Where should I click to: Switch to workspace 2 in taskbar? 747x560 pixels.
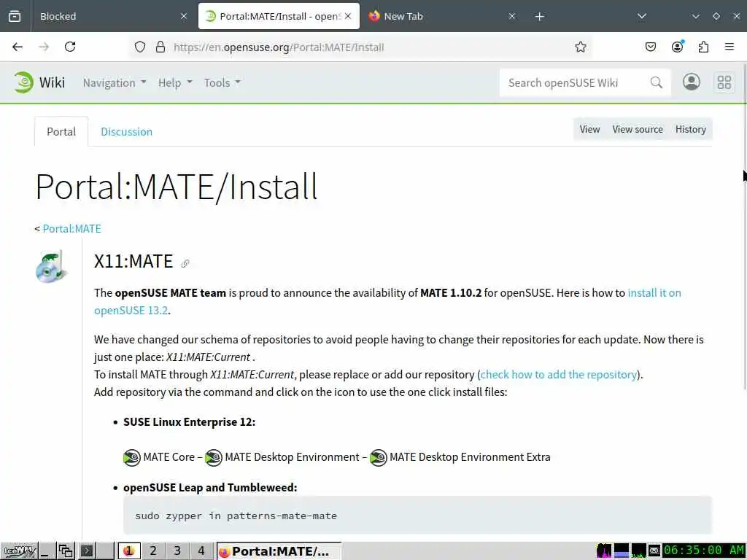[x=153, y=551]
